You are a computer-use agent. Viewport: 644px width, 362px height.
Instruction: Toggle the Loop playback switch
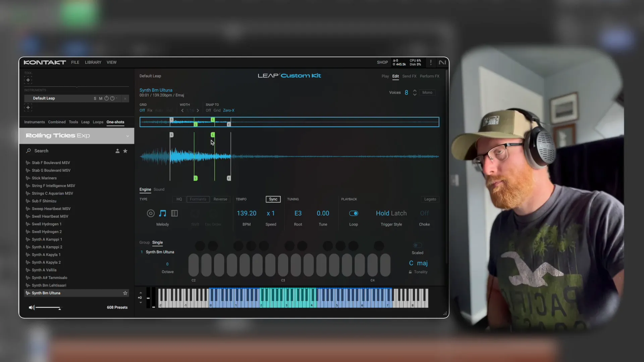tap(354, 213)
